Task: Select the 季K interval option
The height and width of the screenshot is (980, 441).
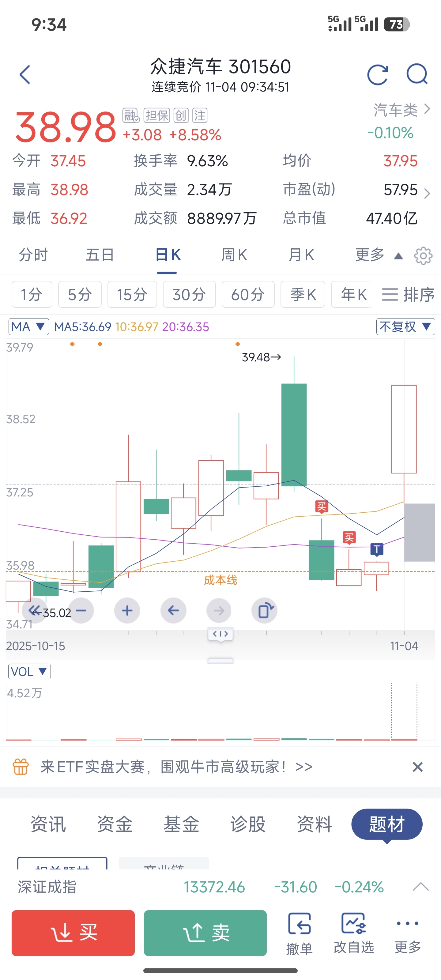Action: [x=303, y=294]
